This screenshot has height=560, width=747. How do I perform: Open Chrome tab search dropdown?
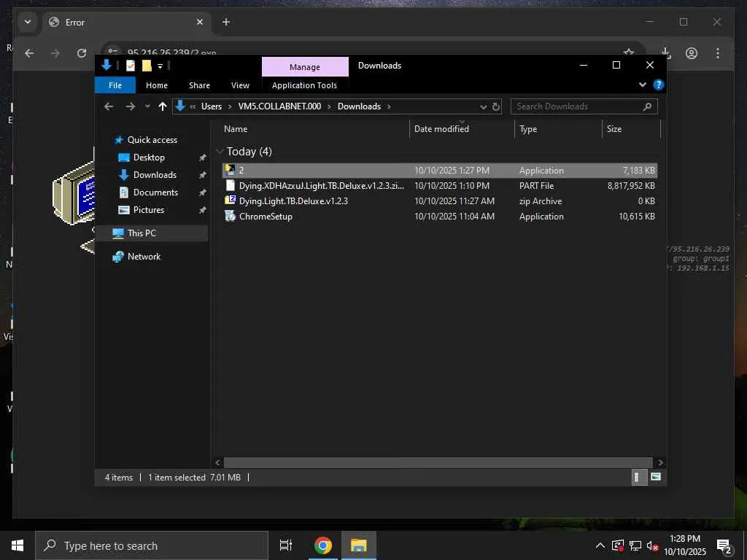click(28, 22)
